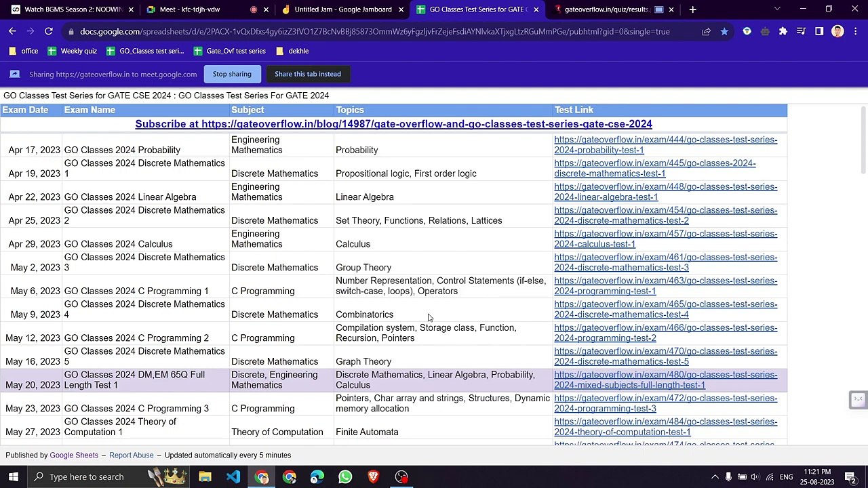Open the battery status icon

[x=742, y=477]
